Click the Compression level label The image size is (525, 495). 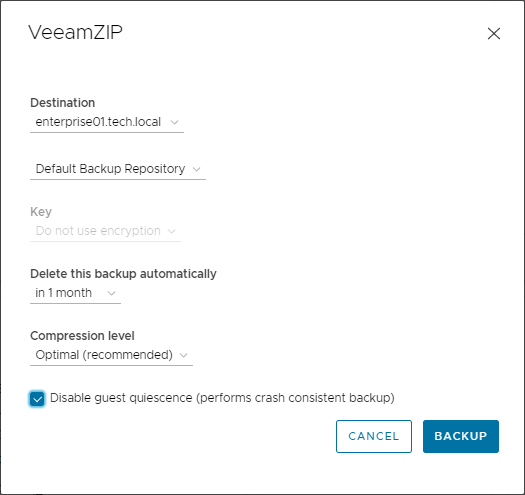82,336
